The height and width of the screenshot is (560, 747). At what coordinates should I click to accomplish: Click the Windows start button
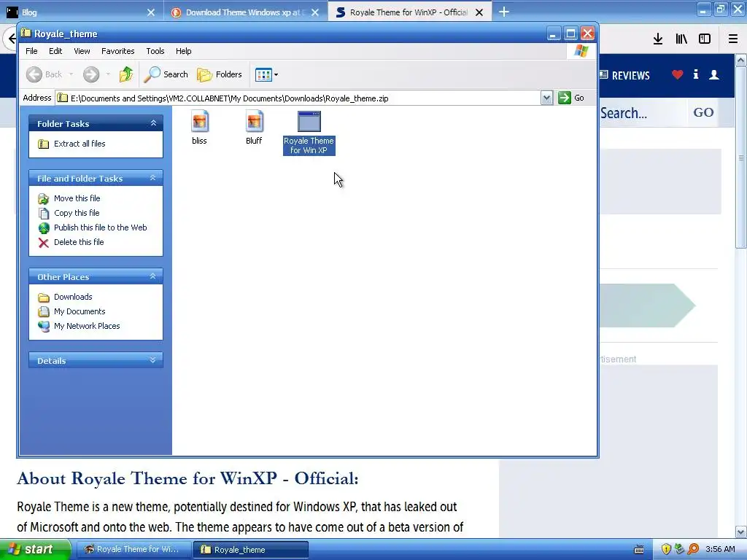click(x=35, y=550)
